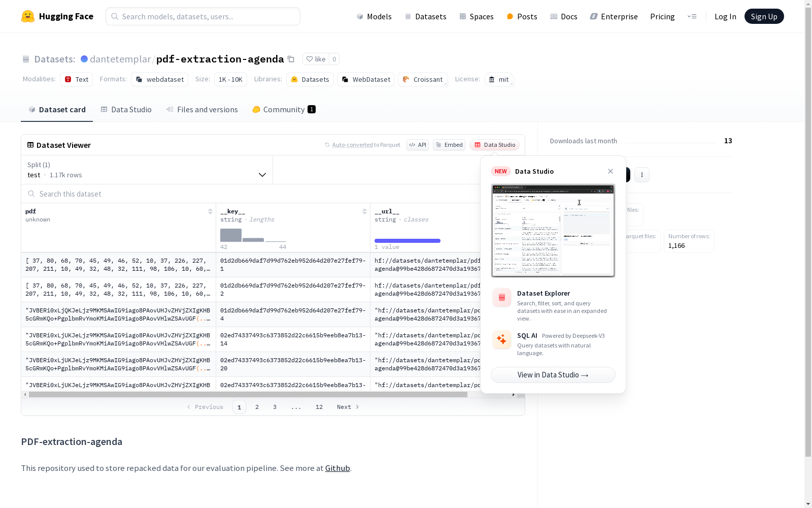Click the pdf-extraction-agenda dataset title
Image resolution: width=812 pixels, height=508 pixels.
click(220, 59)
